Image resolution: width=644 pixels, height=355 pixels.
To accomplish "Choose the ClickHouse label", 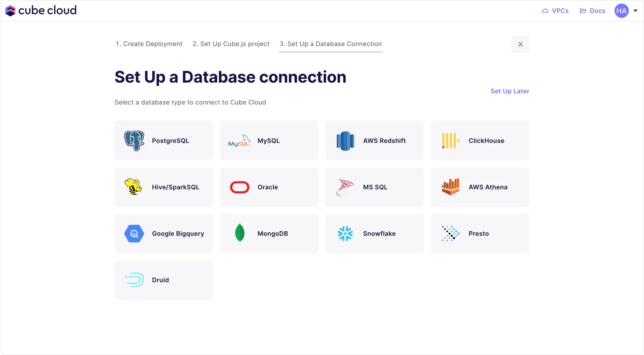I will (x=486, y=141).
